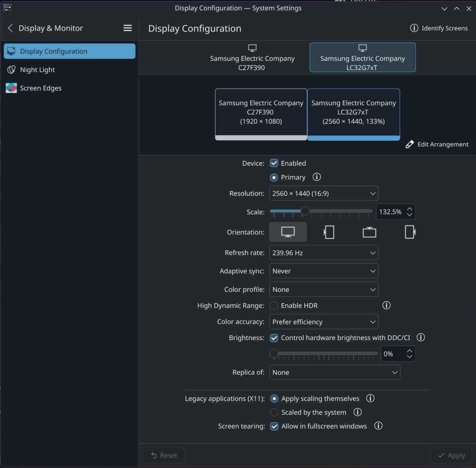
Task: Open the Replica of dropdown
Action: pos(335,372)
